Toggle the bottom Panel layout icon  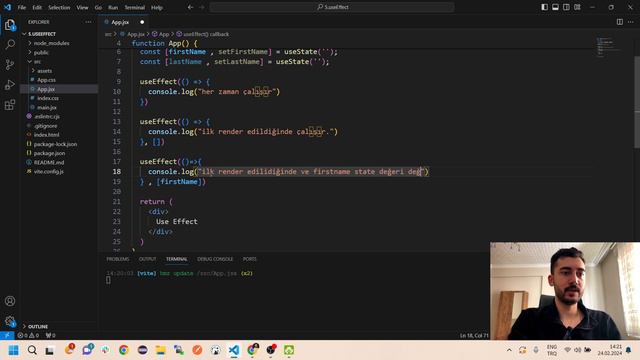click(x=556, y=7)
